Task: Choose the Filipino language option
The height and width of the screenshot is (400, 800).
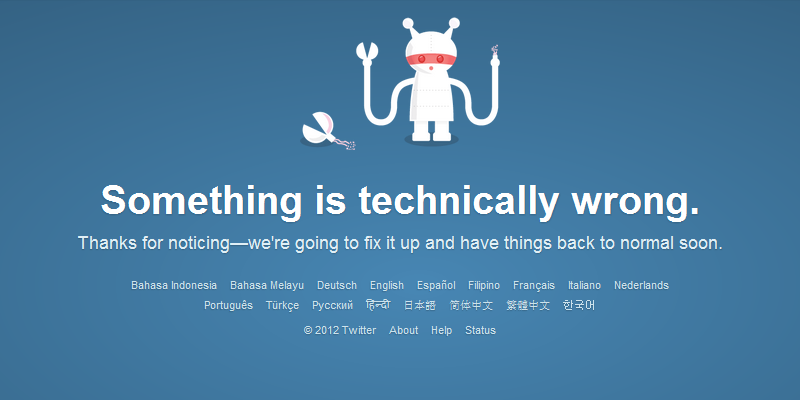Action: click(484, 285)
